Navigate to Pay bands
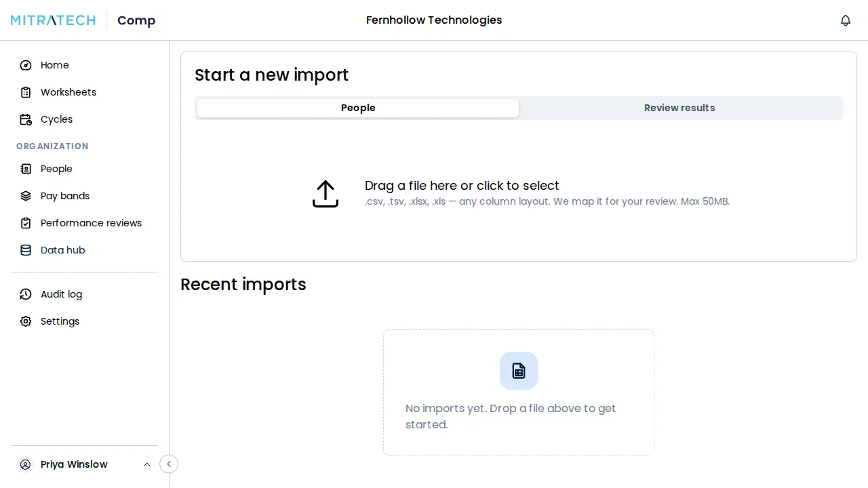 pyautogui.click(x=65, y=196)
